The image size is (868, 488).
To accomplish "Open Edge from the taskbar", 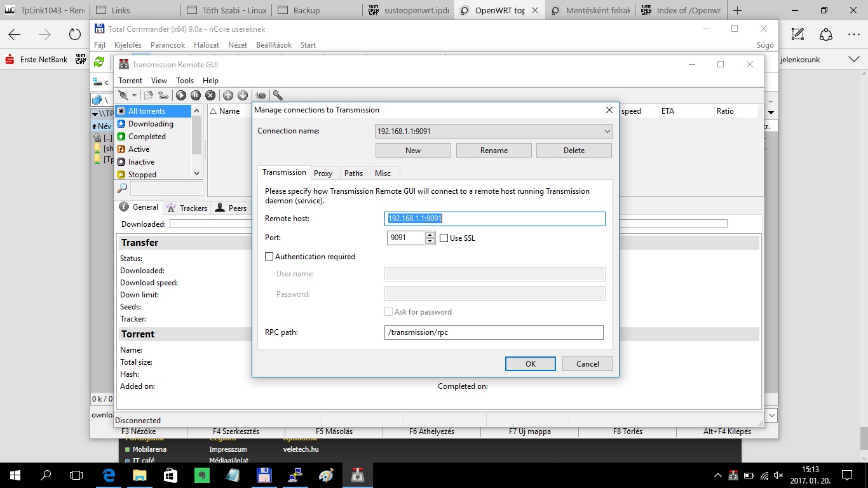I will tap(108, 475).
